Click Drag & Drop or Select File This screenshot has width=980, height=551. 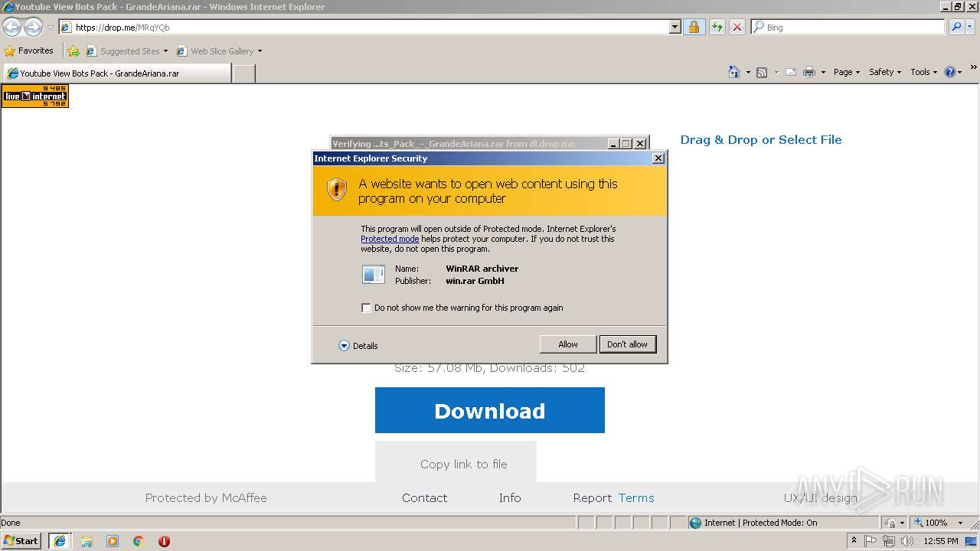pyautogui.click(x=761, y=139)
